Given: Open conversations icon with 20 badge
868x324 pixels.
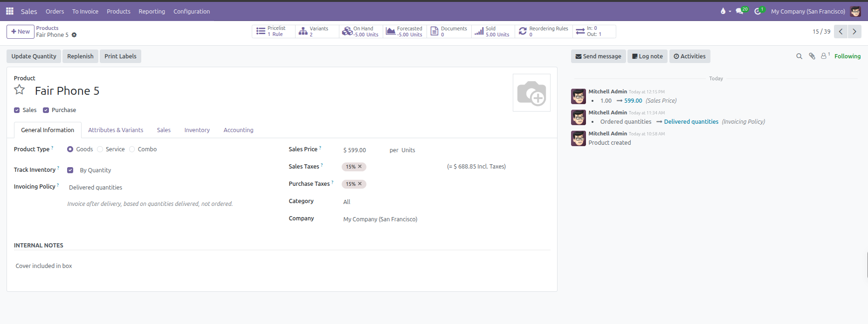Looking at the screenshot, I should tap(741, 11).
